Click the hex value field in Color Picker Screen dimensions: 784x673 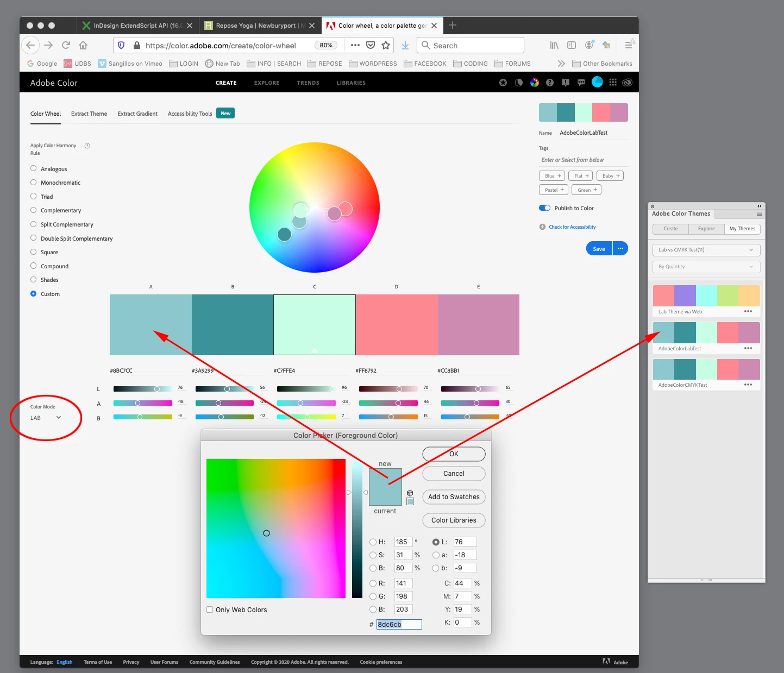[x=399, y=625]
